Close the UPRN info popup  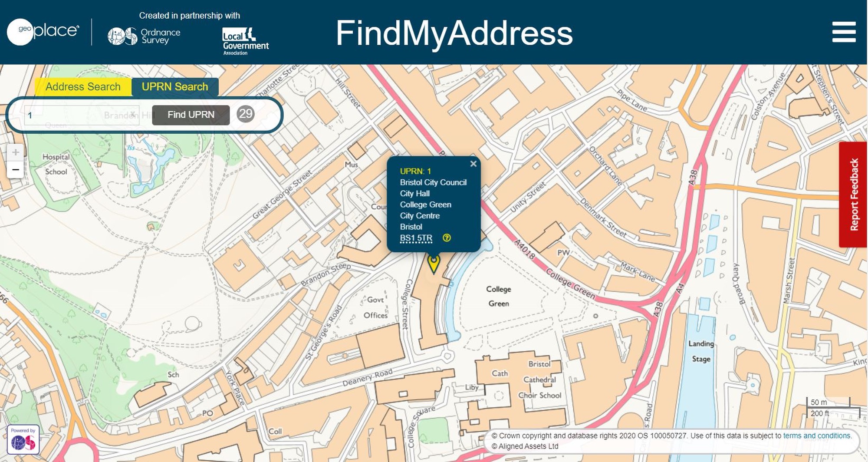coord(473,164)
